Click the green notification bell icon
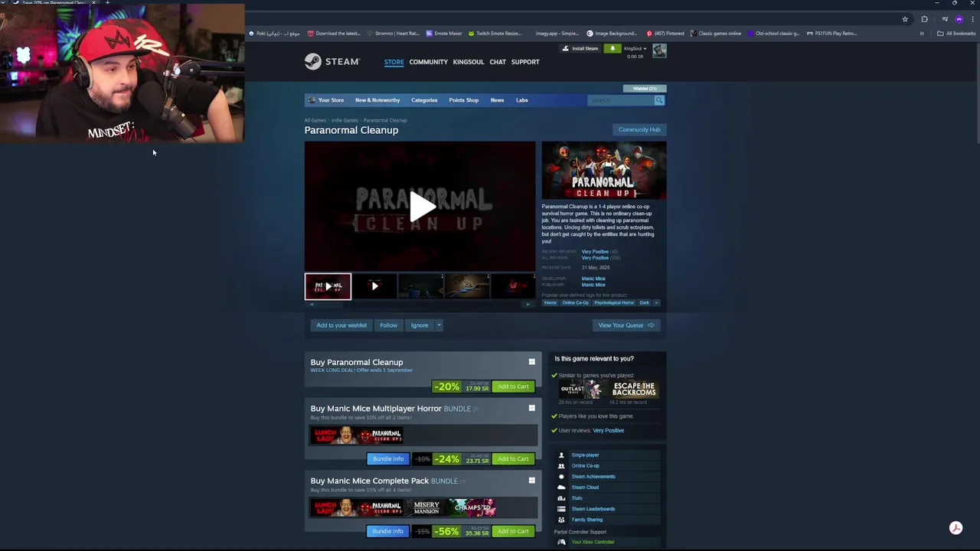 (x=612, y=48)
